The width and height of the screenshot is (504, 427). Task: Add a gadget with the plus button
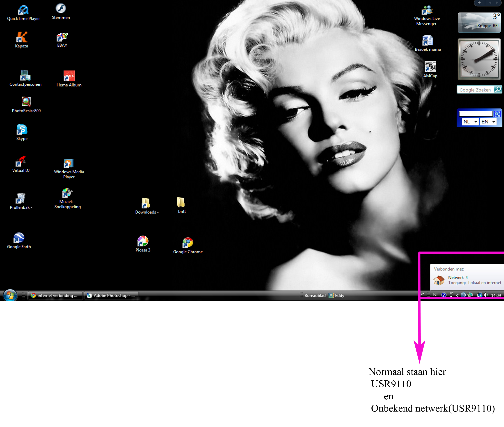479,3
